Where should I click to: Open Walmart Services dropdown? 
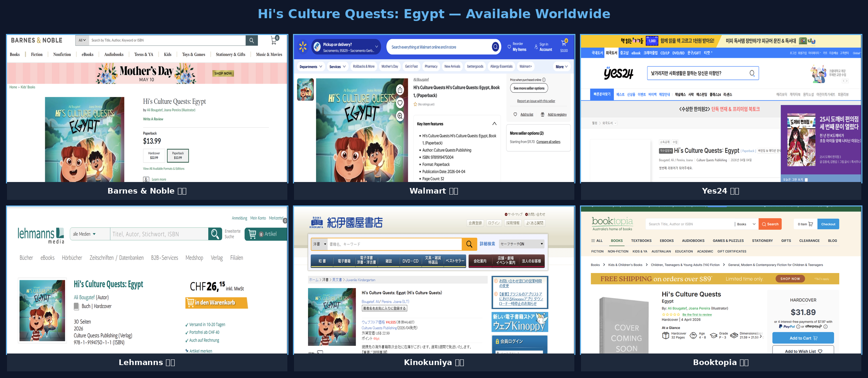point(337,66)
